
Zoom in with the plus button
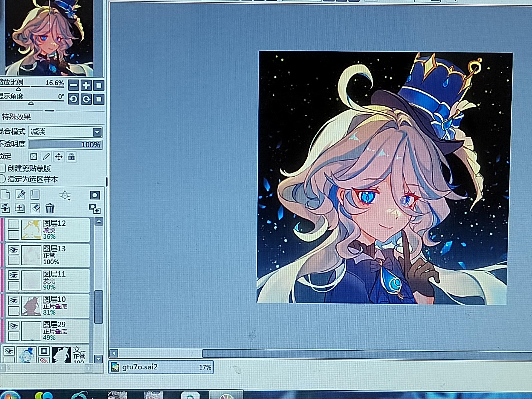tap(86, 85)
